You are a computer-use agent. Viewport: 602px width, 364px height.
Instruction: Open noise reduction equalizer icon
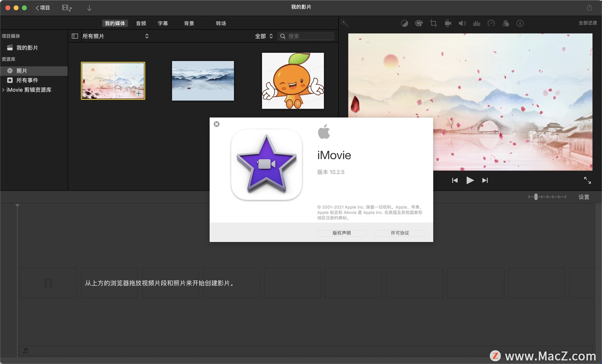click(x=477, y=23)
